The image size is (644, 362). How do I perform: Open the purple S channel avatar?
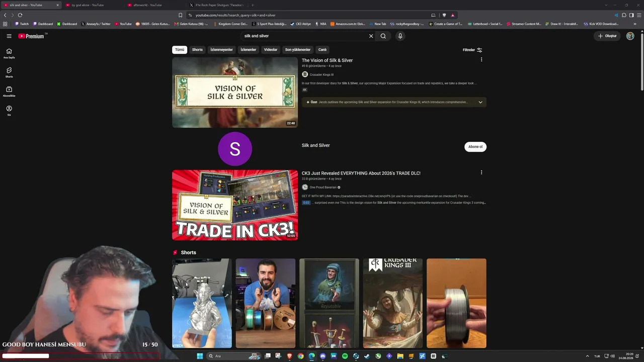[x=235, y=149]
